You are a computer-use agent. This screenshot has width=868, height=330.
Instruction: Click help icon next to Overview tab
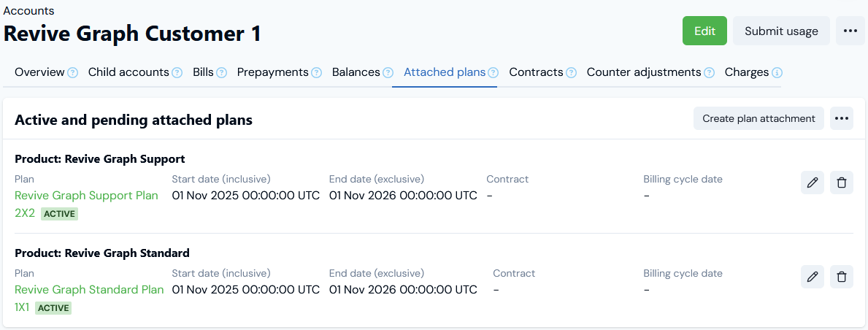click(73, 73)
